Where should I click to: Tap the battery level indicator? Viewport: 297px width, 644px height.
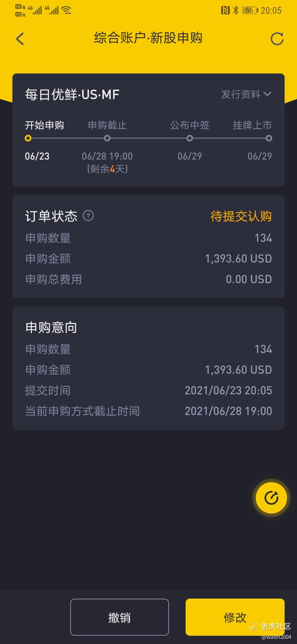250,10
